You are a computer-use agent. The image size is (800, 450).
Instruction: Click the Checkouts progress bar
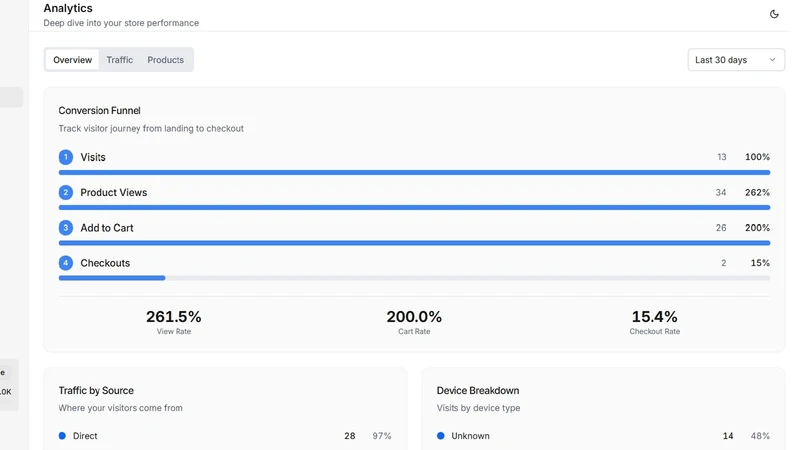414,278
